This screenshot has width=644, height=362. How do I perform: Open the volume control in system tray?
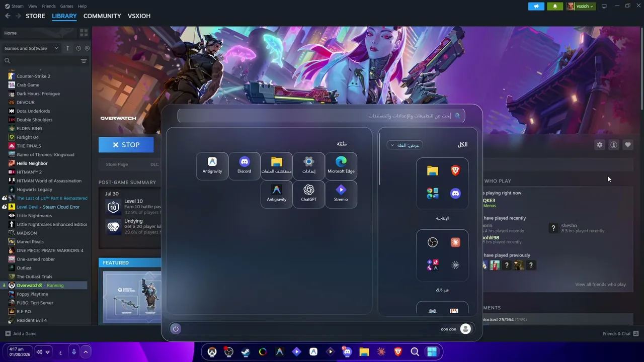click(39, 352)
